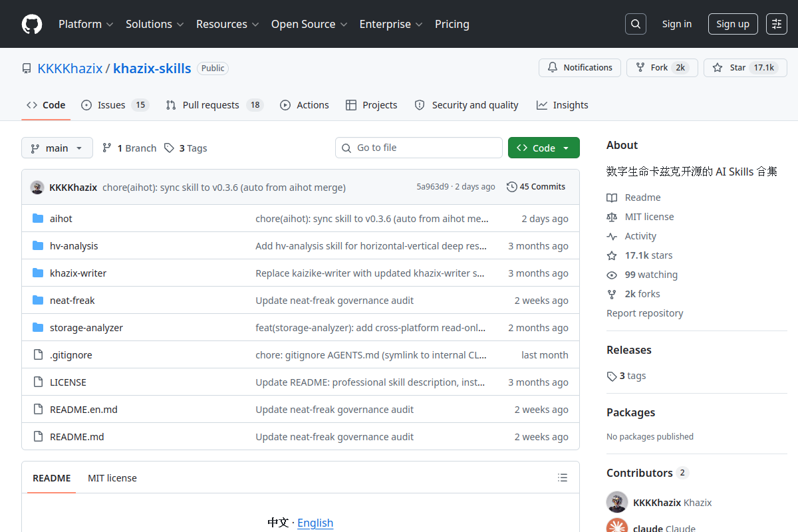Select the README tab in file viewer
Screen dimensions: 798x532
(x=52, y=478)
